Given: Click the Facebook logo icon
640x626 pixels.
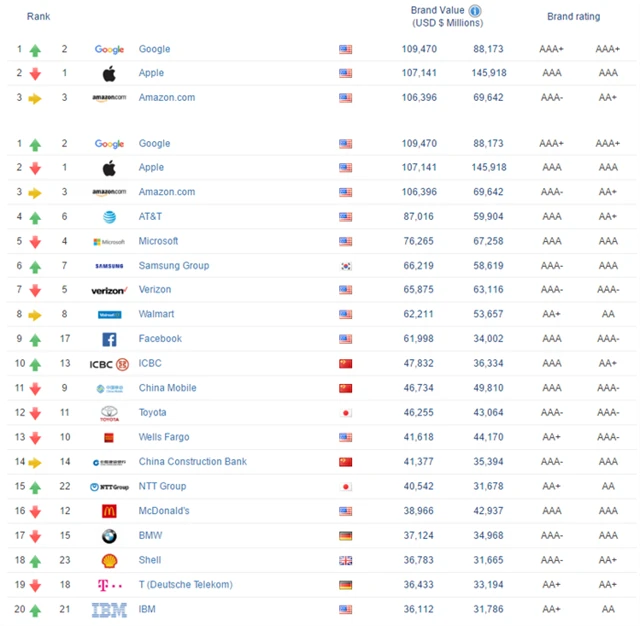Looking at the screenshot, I should tap(109, 339).
